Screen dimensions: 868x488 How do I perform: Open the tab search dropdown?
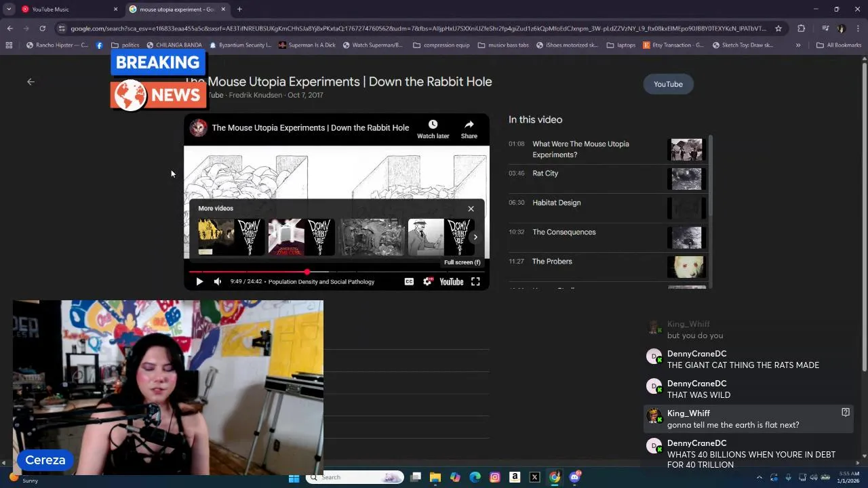coord(9,9)
